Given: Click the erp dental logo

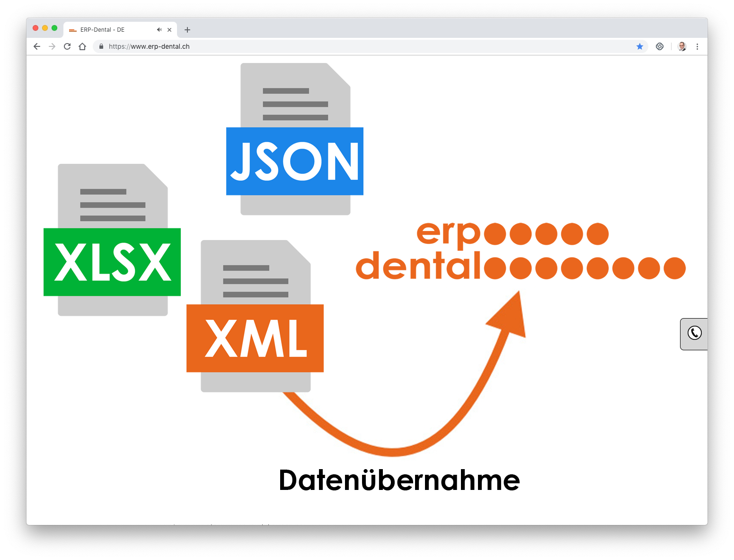Looking at the screenshot, I should (521, 250).
